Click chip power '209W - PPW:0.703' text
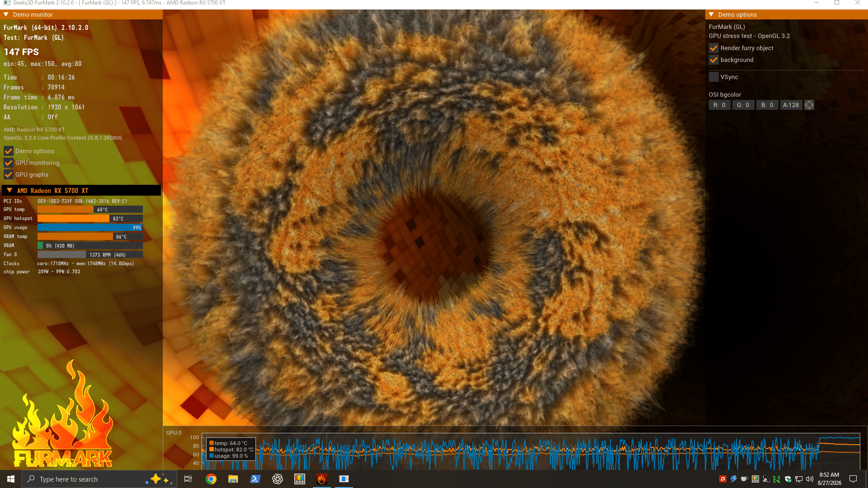 pyautogui.click(x=59, y=272)
